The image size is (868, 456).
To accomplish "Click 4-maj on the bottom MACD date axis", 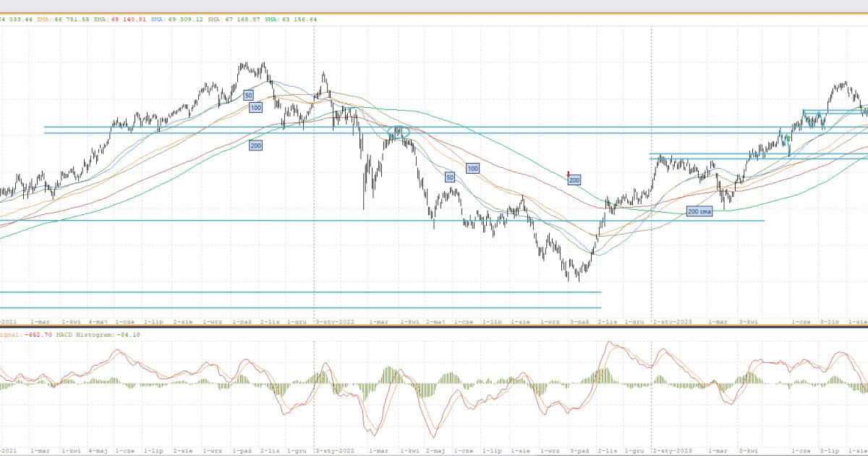I will 98,449.
